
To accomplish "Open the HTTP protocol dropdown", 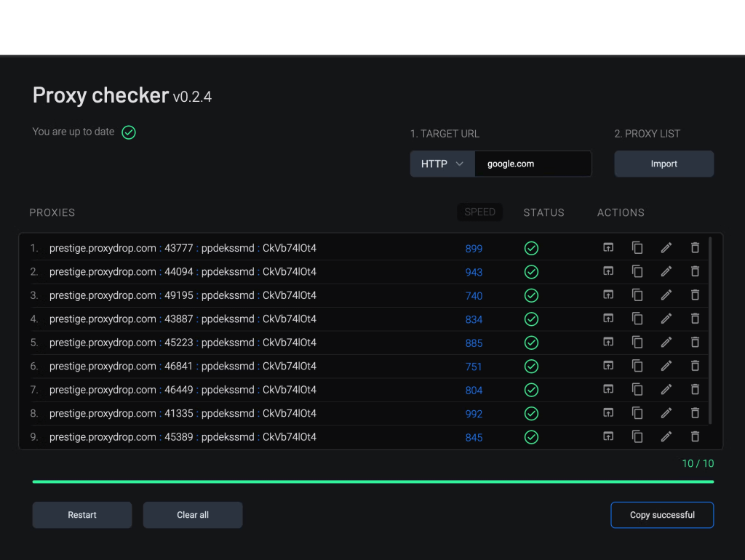I will tap(442, 164).
